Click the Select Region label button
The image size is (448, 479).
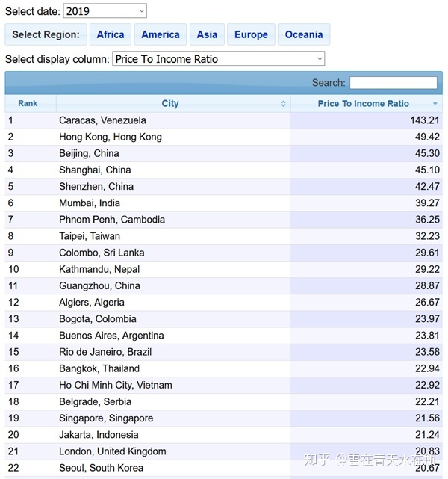coord(46,34)
